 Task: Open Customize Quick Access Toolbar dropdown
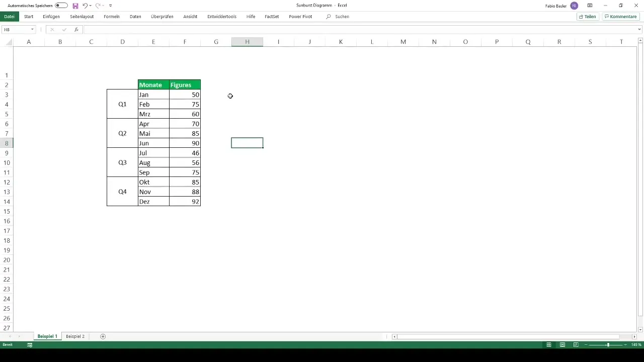click(111, 6)
